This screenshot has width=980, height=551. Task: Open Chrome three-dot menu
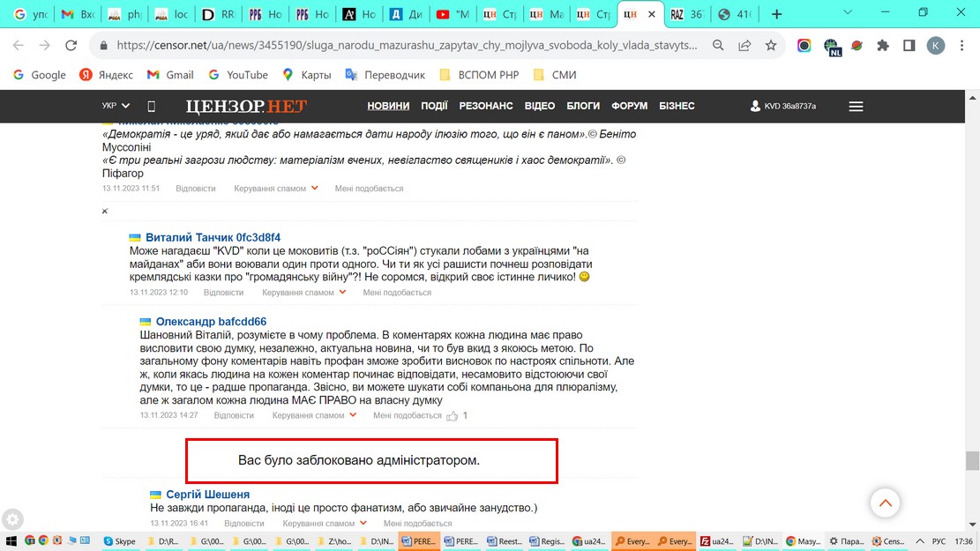pos(961,45)
